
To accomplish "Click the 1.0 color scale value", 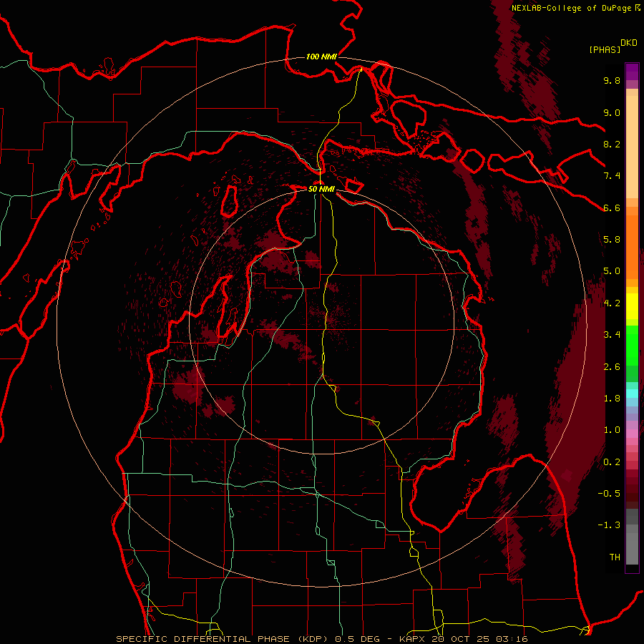I will (x=612, y=430).
